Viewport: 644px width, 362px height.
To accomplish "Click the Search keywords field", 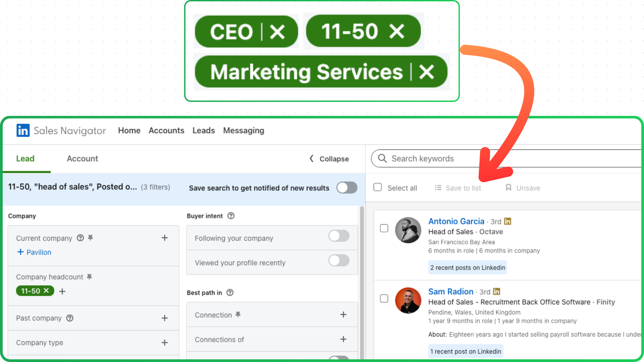I will coord(506,158).
